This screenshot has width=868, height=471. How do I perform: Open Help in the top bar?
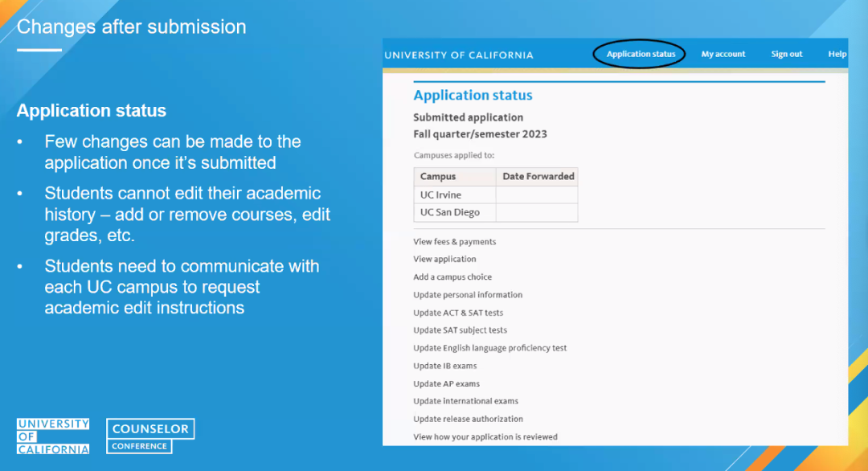click(x=837, y=54)
